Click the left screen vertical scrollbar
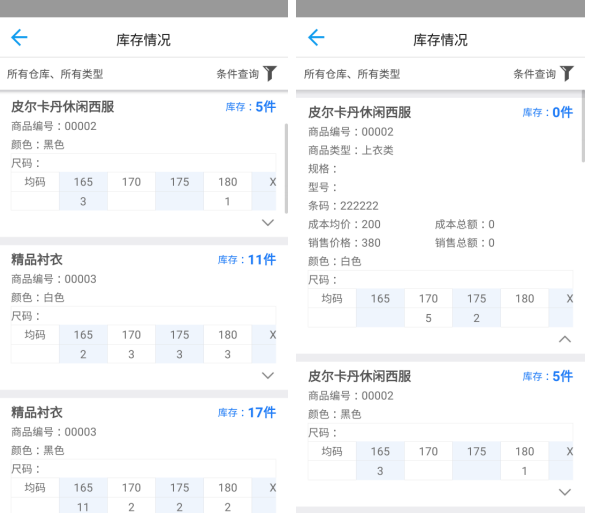Viewport: 589px width, 519px height. (x=286, y=168)
